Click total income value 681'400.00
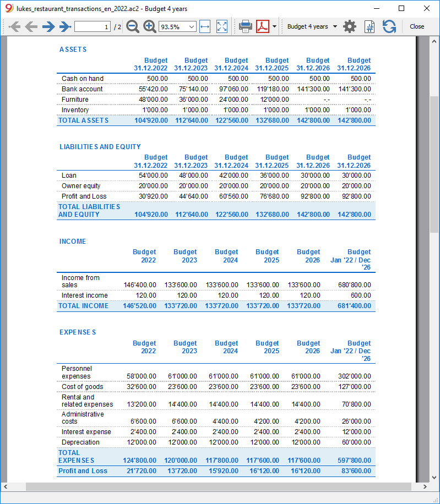 point(354,306)
